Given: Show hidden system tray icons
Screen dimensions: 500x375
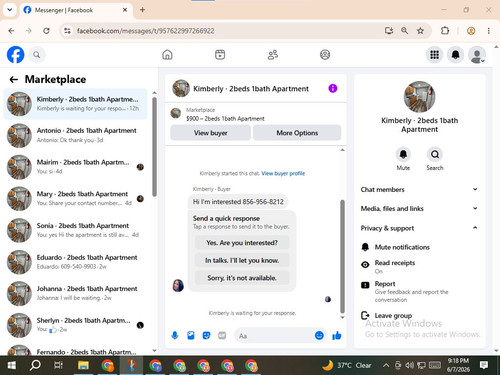Looking at the screenshot, I should [x=386, y=365].
